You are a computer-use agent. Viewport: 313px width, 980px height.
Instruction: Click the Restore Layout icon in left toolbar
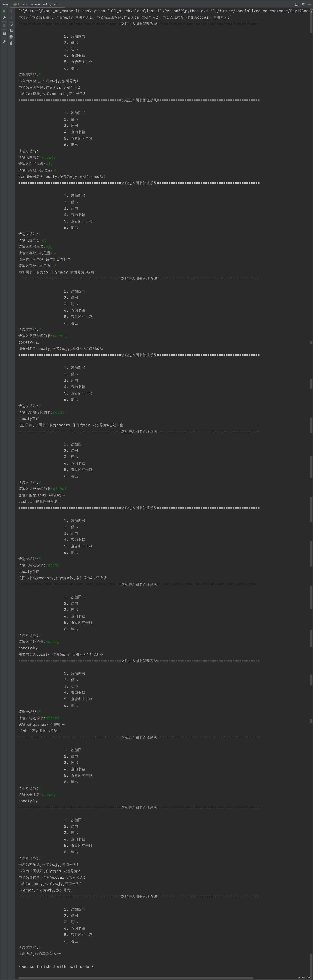click(4, 33)
